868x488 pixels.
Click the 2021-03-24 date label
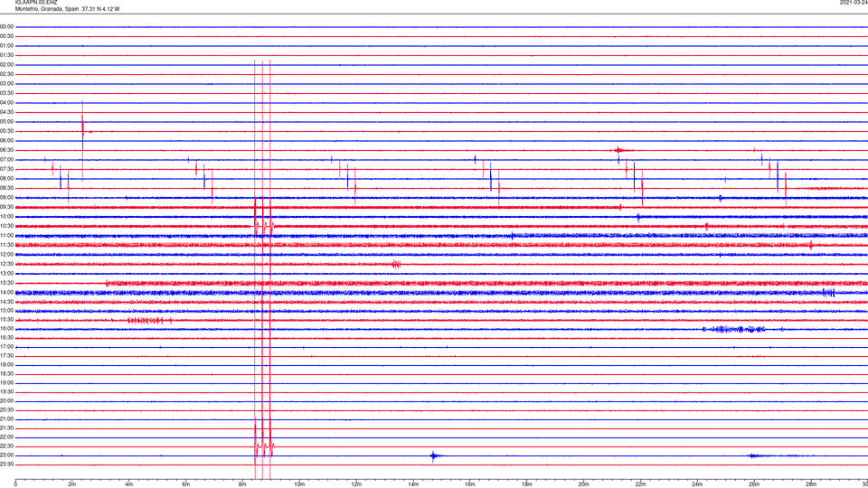(854, 3)
